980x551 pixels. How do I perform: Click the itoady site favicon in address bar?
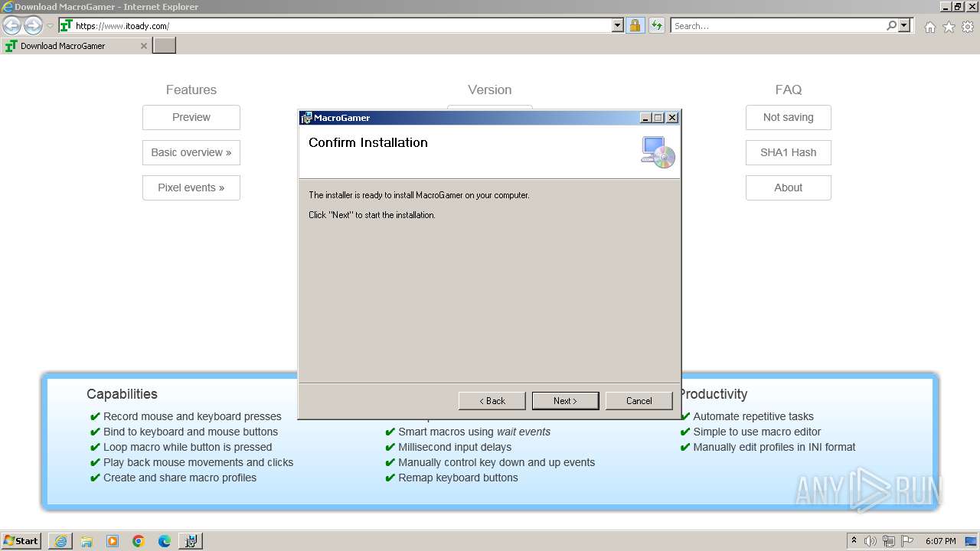pos(66,26)
